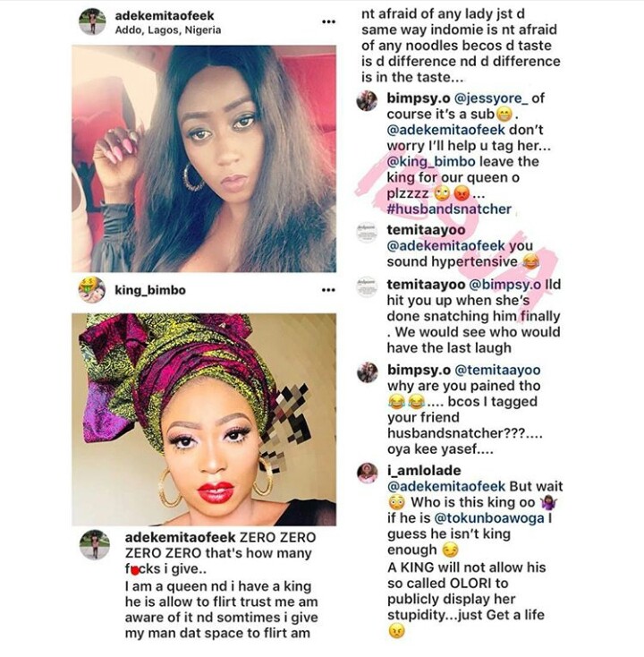Open more options for adekemitaofeek post
The width and height of the screenshot is (644, 657).
coord(328,21)
